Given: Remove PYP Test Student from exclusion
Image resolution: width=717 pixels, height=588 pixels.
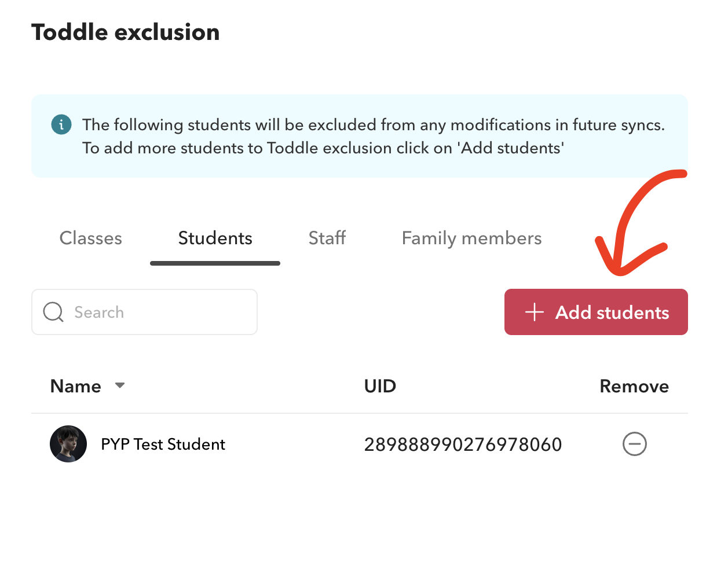Looking at the screenshot, I should click(x=634, y=444).
